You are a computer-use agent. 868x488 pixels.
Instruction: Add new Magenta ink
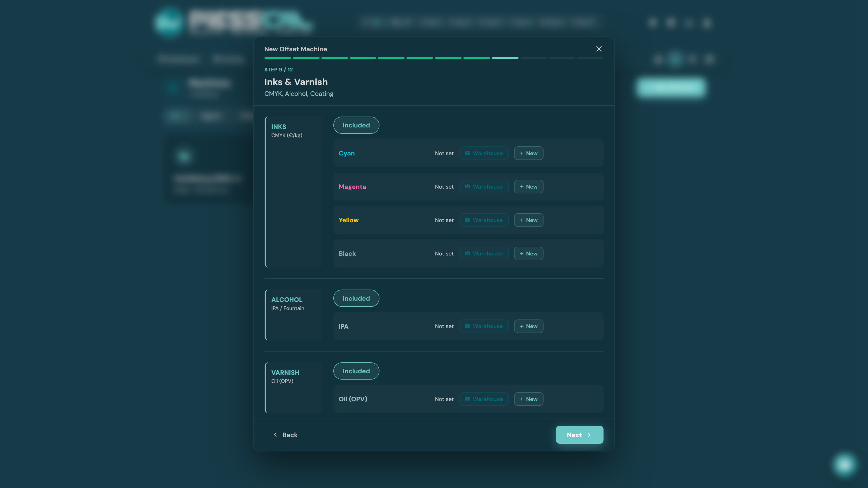point(528,186)
